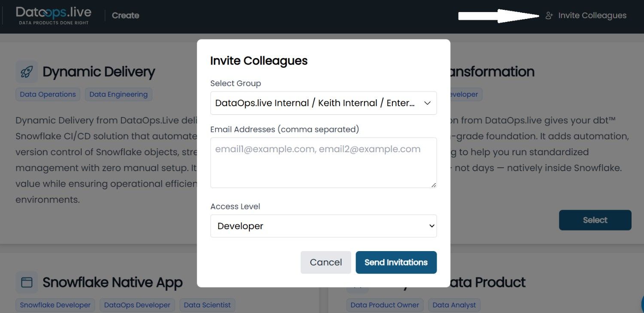This screenshot has height=313, width=644.
Task: Click the Data Scientist tag
Action: pyautogui.click(x=207, y=305)
